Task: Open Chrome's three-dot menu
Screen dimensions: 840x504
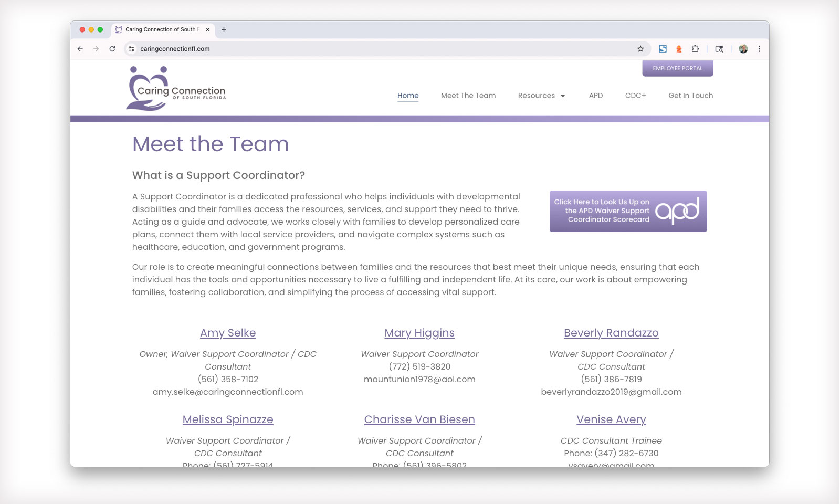Action: click(x=759, y=49)
